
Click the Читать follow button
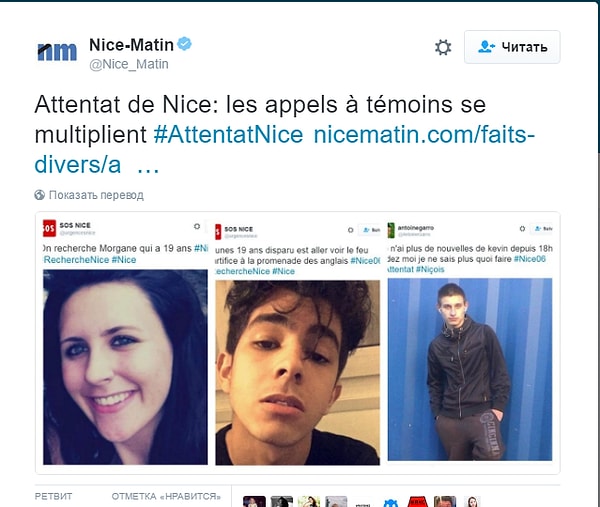point(512,47)
